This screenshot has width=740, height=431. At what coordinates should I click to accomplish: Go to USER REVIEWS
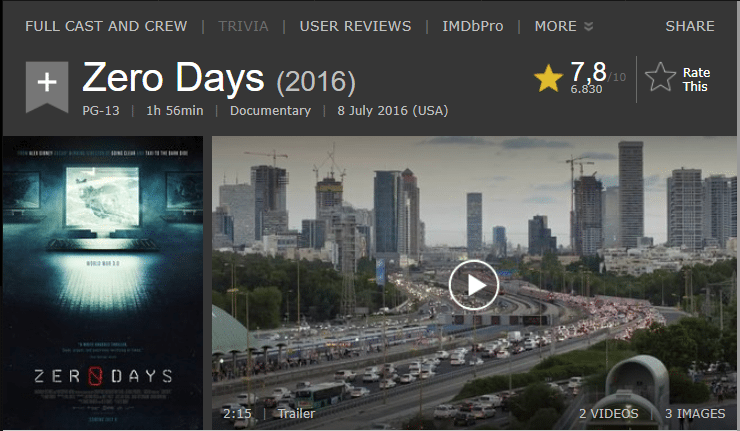(x=355, y=26)
